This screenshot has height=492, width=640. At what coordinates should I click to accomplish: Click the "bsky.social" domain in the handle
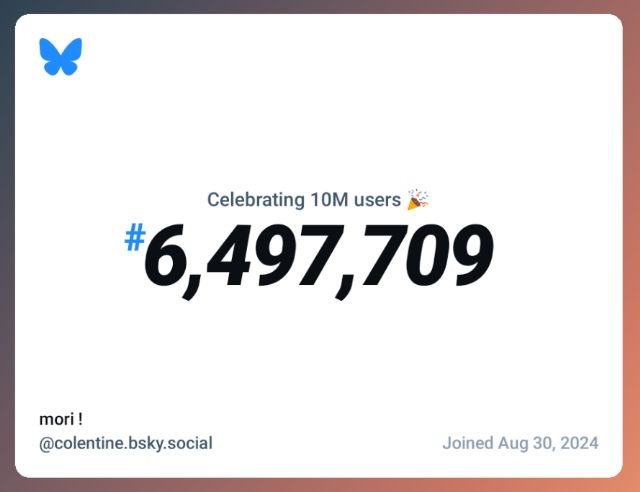point(171,443)
